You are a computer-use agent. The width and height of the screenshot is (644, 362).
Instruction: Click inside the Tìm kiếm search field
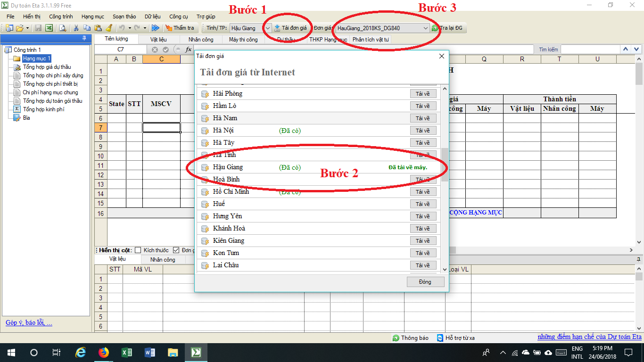pos(589,49)
